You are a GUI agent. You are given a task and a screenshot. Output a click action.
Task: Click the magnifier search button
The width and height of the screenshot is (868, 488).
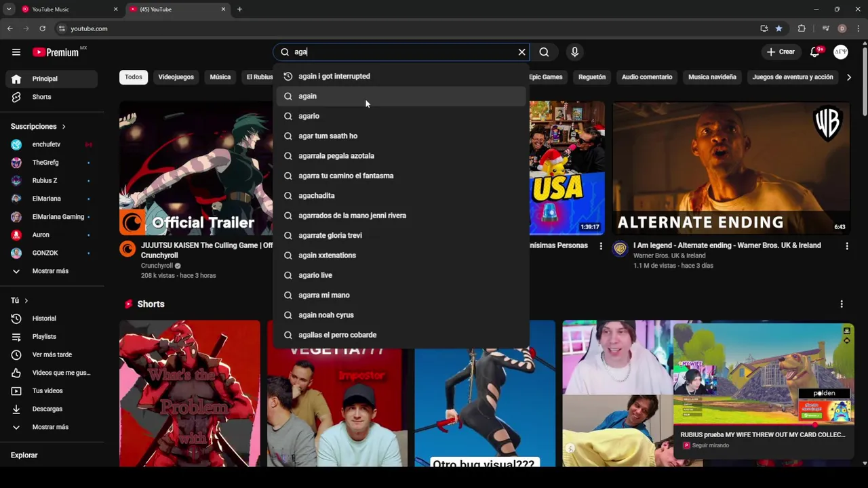544,52
